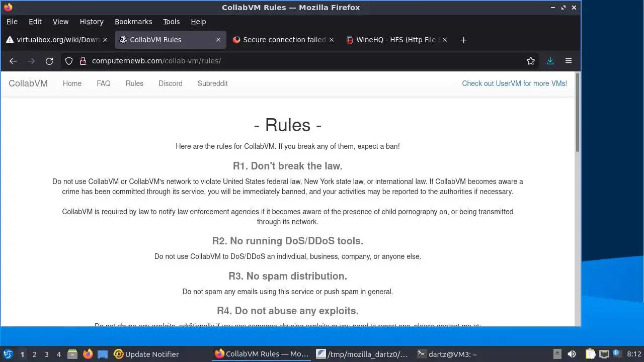The width and height of the screenshot is (644, 362).
Task: Switch to workspace 3 in pager
Action: (47, 354)
